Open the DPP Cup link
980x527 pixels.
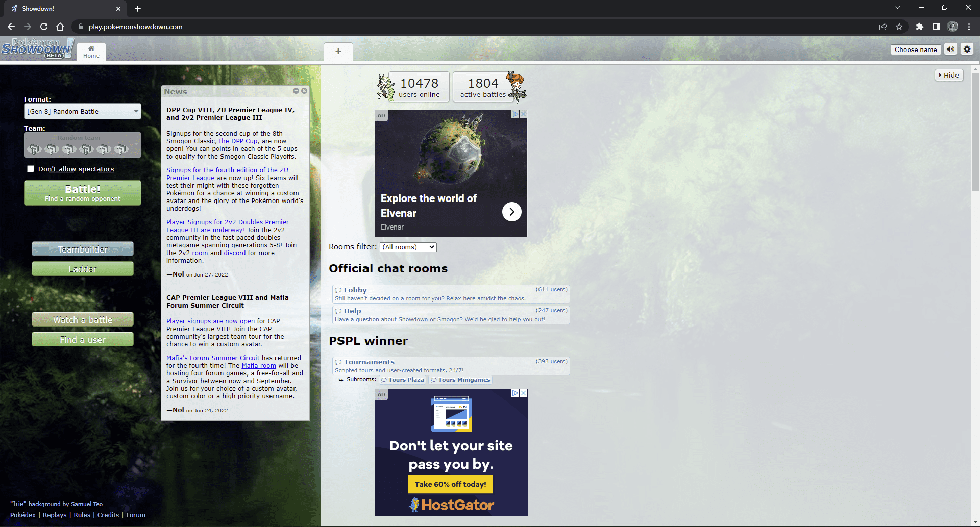pos(238,141)
